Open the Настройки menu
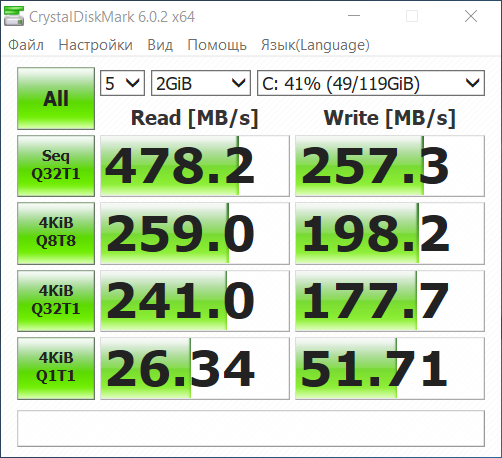The width and height of the screenshot is (502, 458). pos(95,45)
